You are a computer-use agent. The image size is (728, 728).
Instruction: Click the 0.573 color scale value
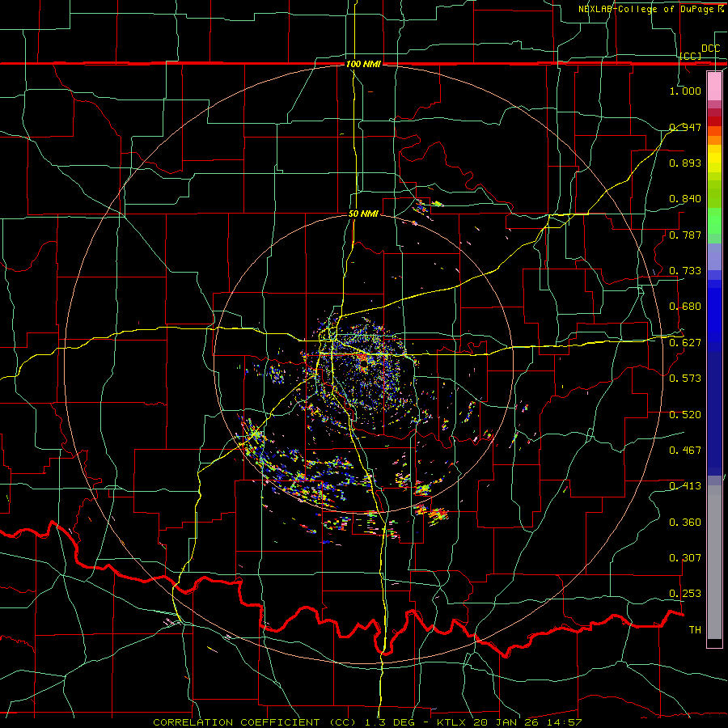[x=685, y=378]
